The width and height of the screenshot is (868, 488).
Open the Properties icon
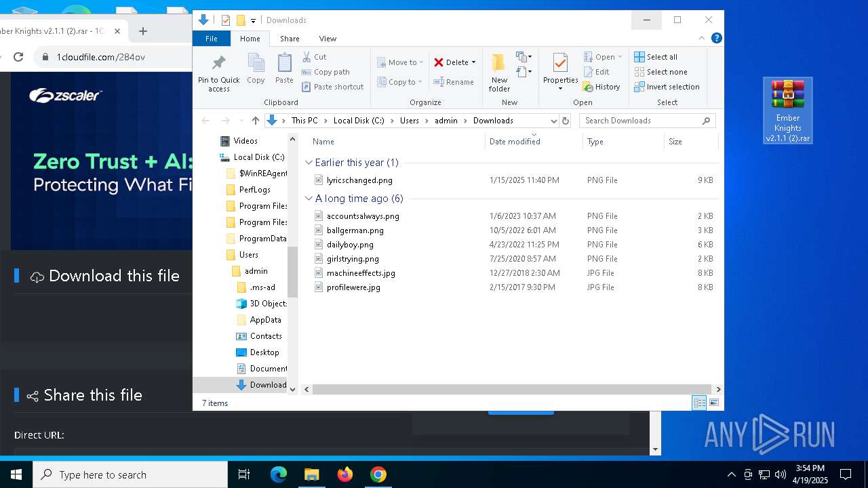tap(560, 64)
